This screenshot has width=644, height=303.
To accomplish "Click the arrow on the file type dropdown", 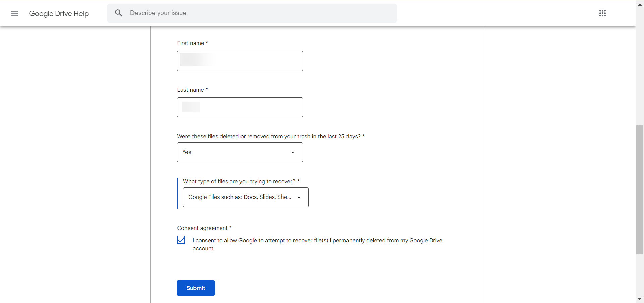I will pyautogui.click(x=299, y=198).
